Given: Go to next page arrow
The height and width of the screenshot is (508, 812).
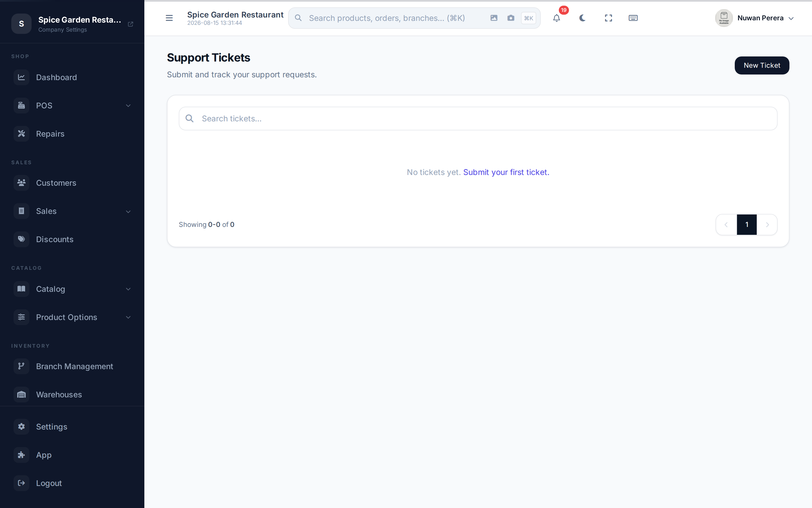Looking at the screenshot, I should [767, 225].
